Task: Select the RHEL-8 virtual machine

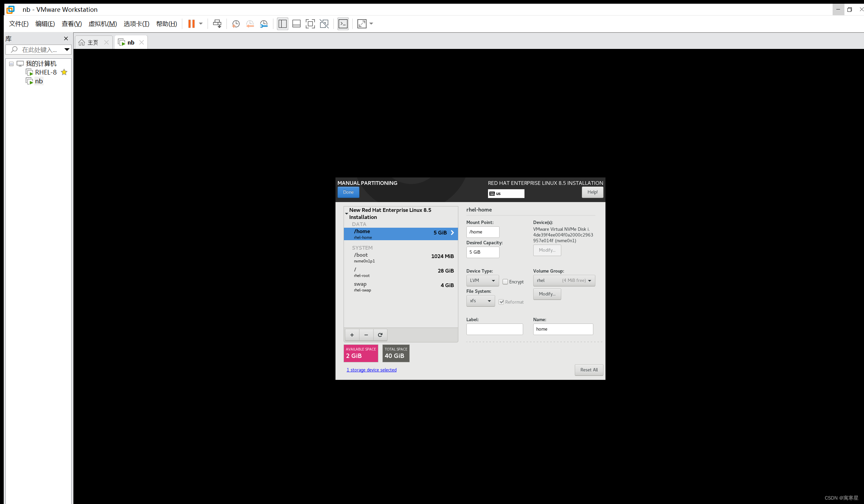Action: click(x=46, y=72)
